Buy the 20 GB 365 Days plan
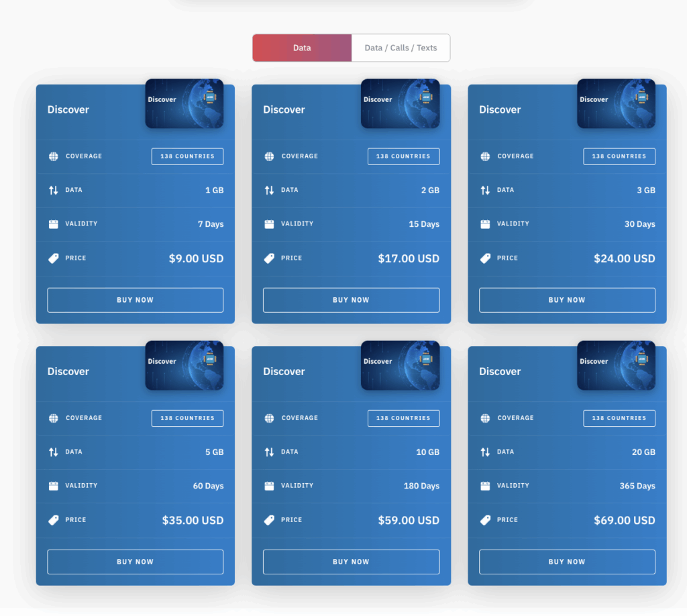Viewport: 687px width, 616px height. (567, 562)
